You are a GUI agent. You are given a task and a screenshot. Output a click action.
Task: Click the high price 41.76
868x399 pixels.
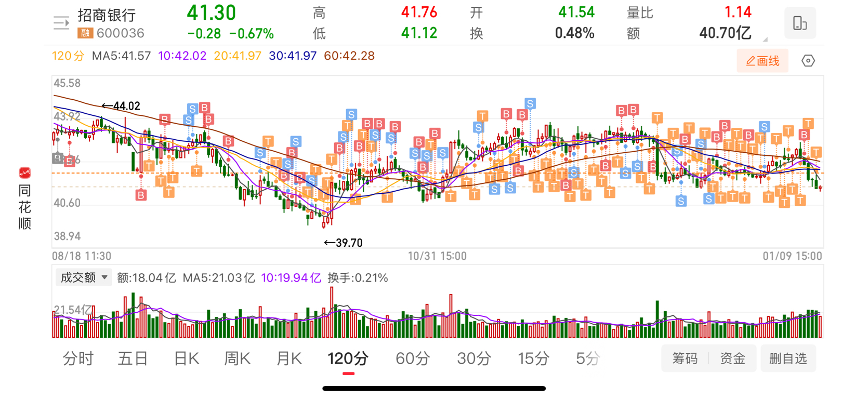[419, 12]
